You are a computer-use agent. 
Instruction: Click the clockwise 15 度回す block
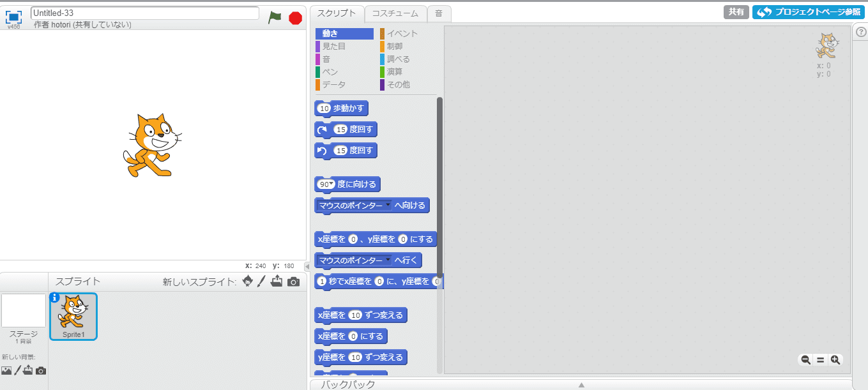pos(346,130)
